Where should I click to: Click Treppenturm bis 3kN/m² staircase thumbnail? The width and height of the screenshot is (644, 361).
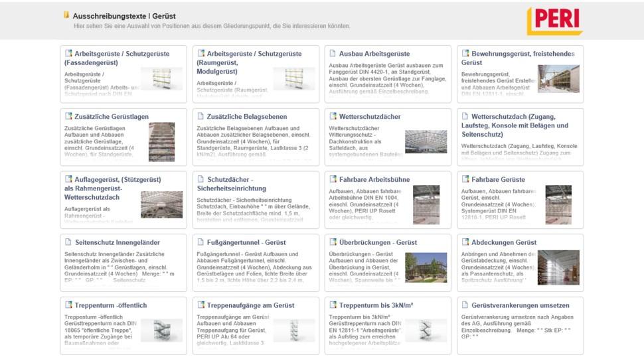pos(426,330)
